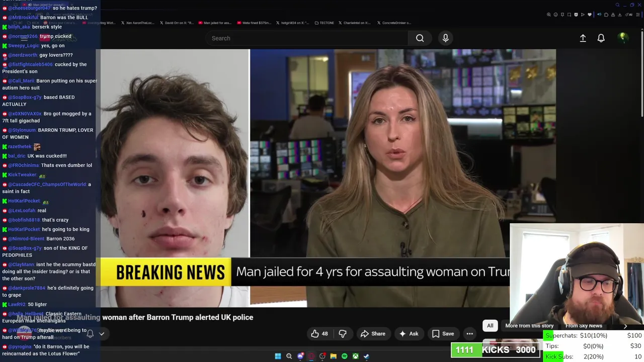The width and height of the screenshot is (644, 362).
Task: Click the page vertical scrollbar
Action: pos(641,75)
